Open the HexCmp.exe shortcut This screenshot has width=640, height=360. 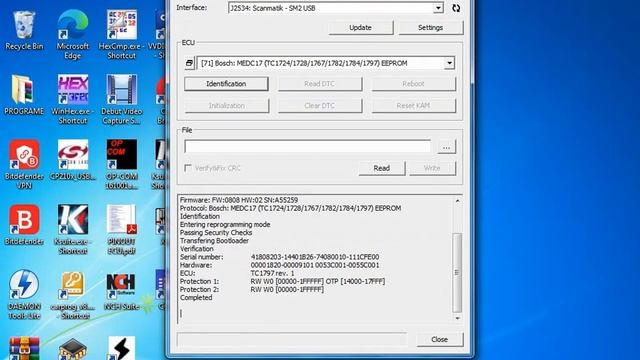click(121, 35)
